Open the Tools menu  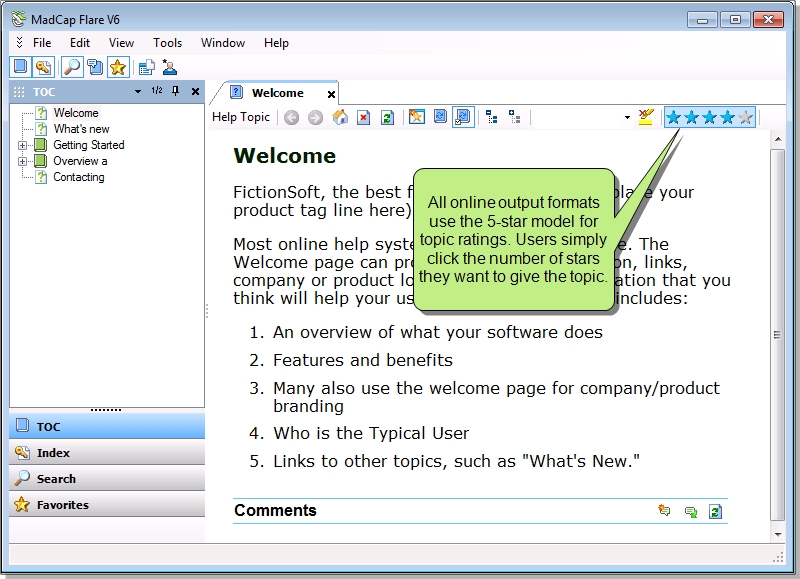[167, 43]
